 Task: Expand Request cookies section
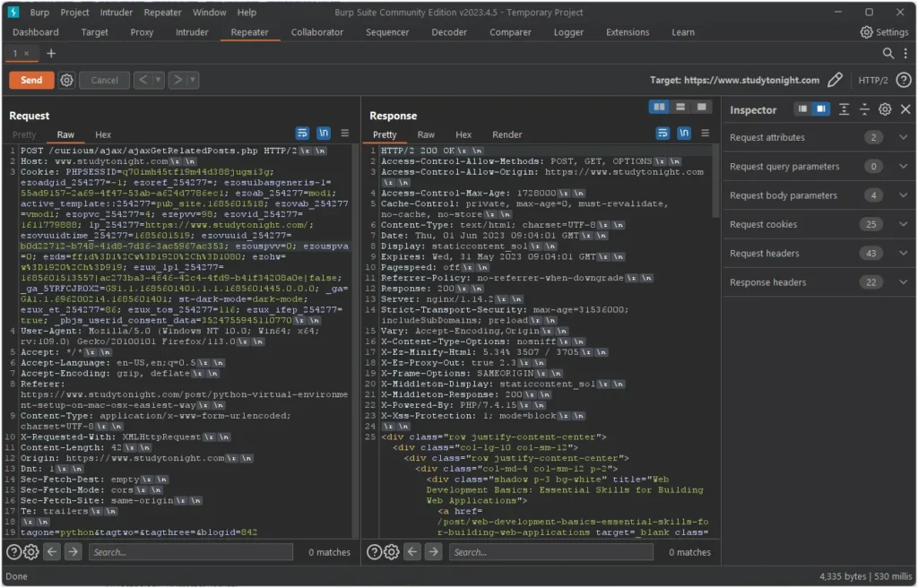point(903,224)
